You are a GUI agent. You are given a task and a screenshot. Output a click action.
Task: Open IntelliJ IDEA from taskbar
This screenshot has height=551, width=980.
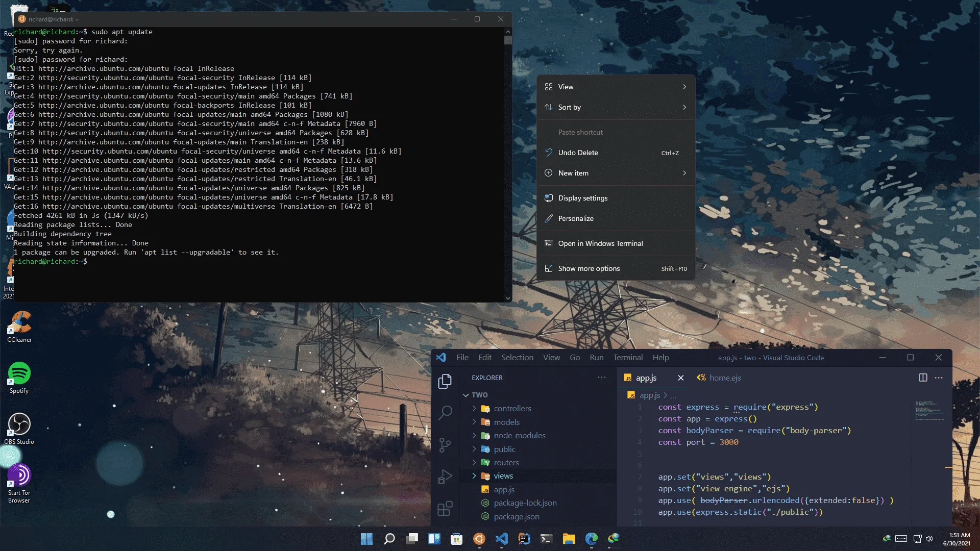point(524,539)
